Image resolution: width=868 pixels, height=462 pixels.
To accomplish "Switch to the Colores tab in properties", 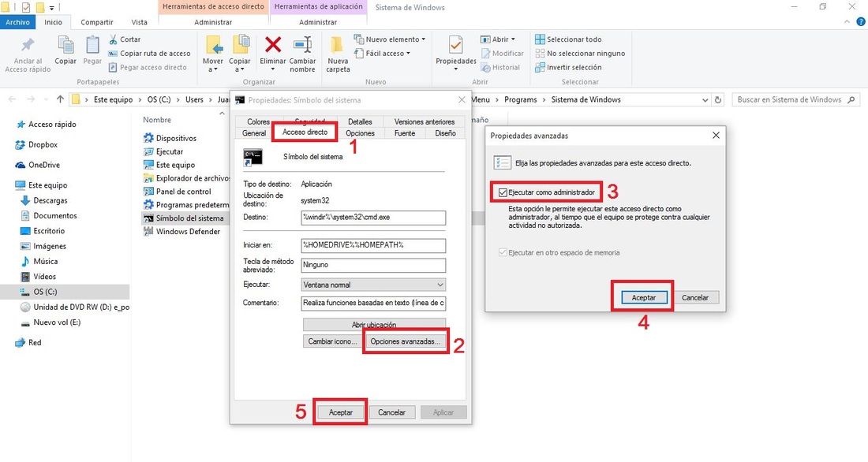I will 259,121.
